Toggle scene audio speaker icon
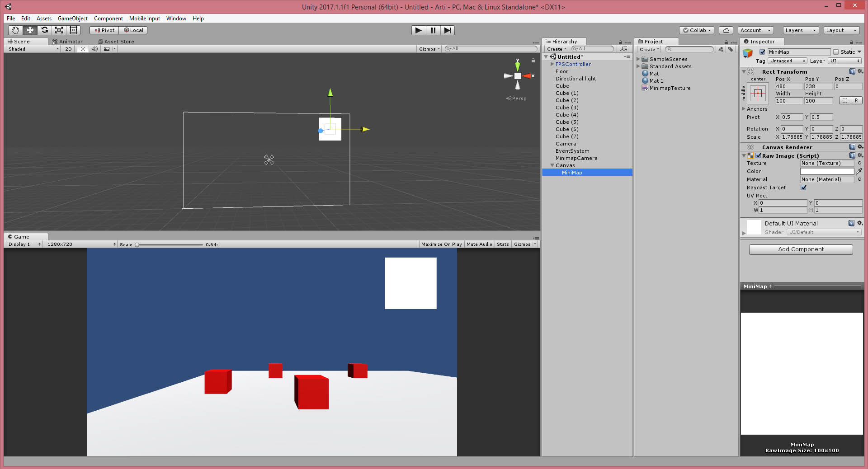This screenshot has width=868, height=469. pos(94,49)
